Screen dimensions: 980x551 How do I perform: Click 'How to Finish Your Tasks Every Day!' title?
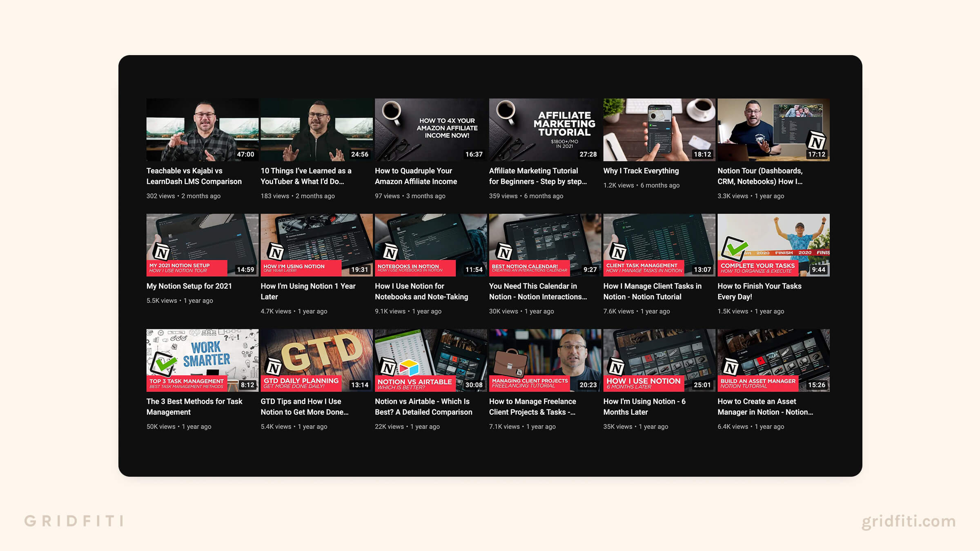coord(759,291)
